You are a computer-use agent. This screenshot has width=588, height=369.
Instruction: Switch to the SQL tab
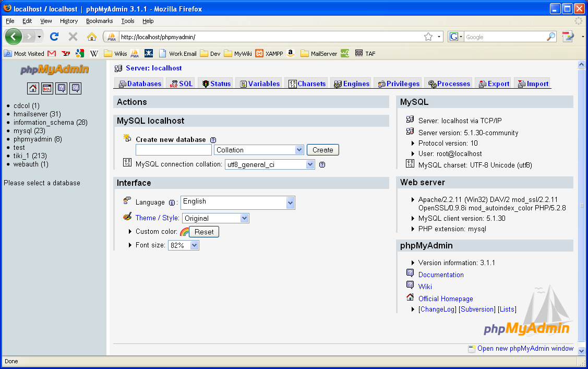tap(181, 84)
